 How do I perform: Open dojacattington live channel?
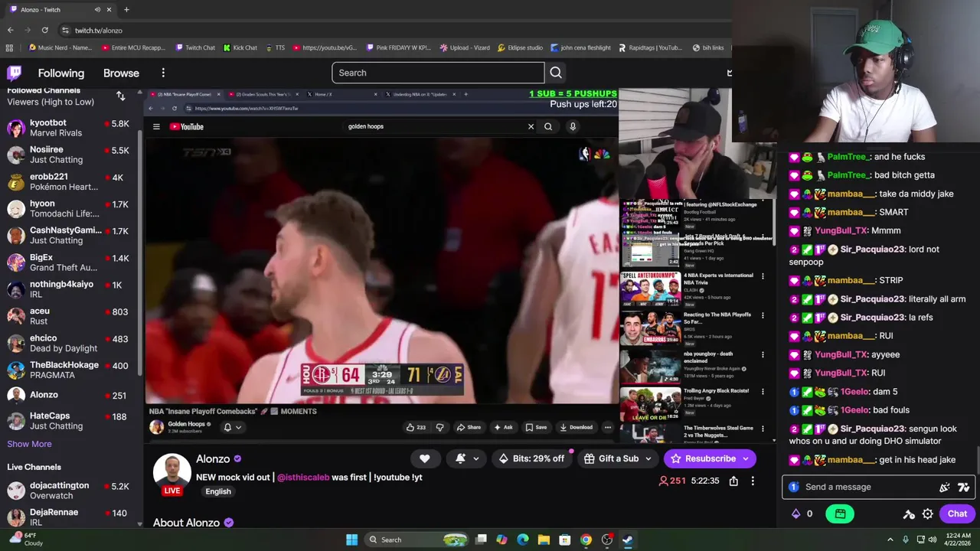69,491
